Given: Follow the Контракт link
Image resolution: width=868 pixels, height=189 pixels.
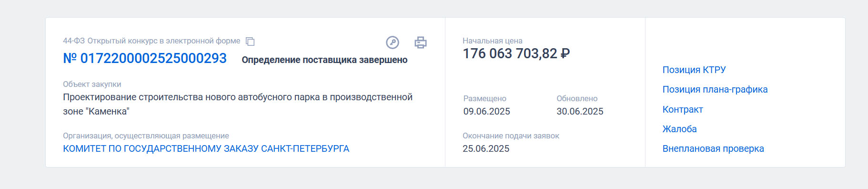Looking at the screenshot, I should tap(683, 109).
